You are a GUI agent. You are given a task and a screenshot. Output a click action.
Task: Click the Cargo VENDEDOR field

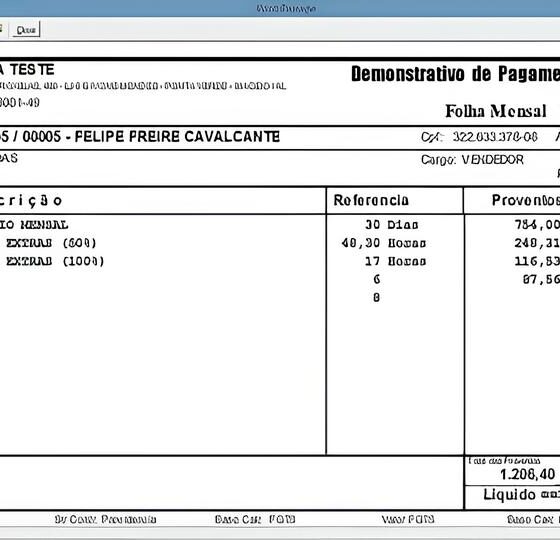(x=472, y=160)
